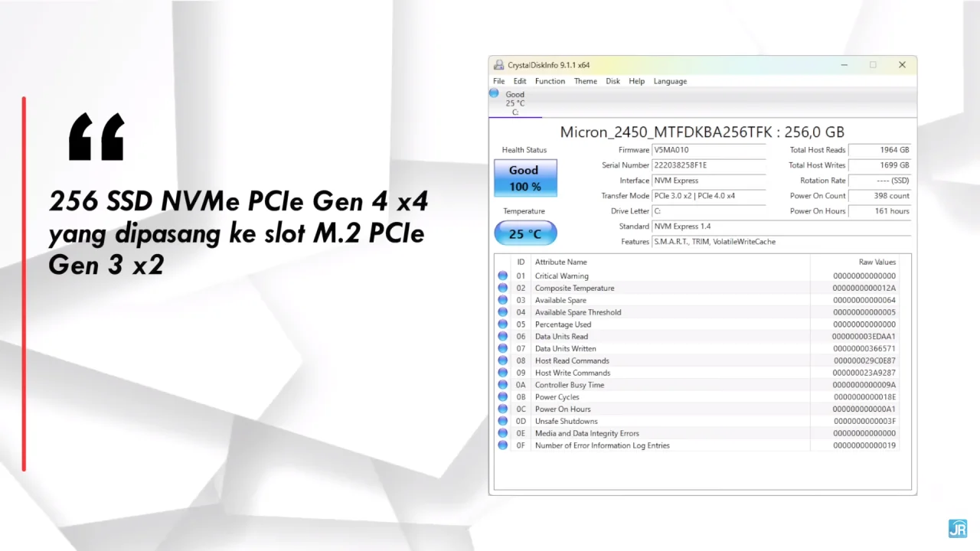Click the Critical Warning status orb
980x551 pixels.
tap(503, 275)
